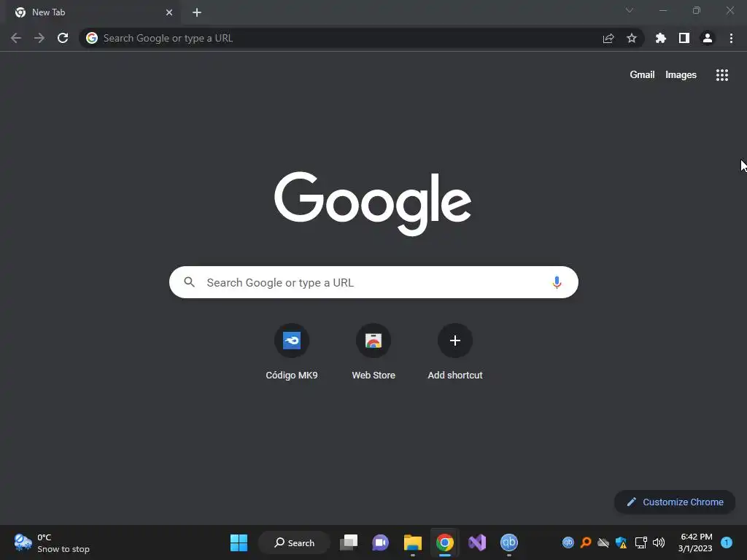Minimize the Chrome window
Screen dimensions: 747x560
663,10
